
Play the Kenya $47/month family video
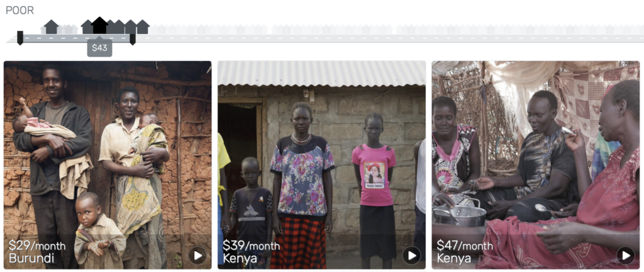[x=626, y=256]
